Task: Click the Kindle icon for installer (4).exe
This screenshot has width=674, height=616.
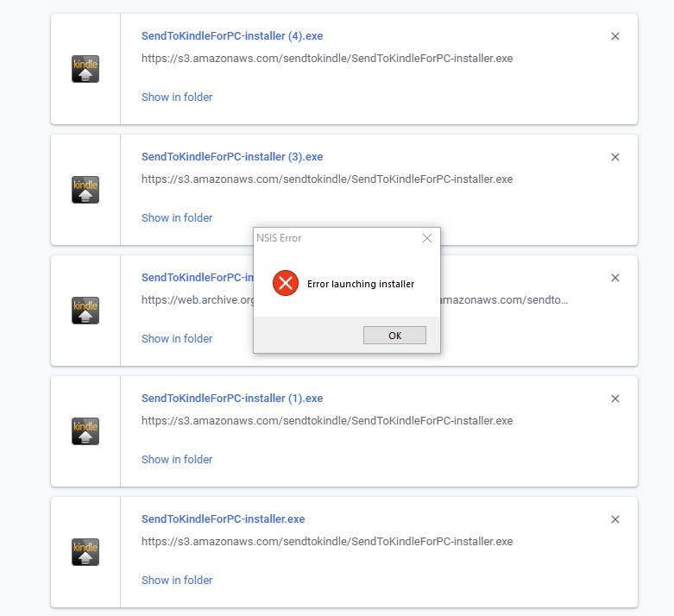Action: (x=85, y=69)
